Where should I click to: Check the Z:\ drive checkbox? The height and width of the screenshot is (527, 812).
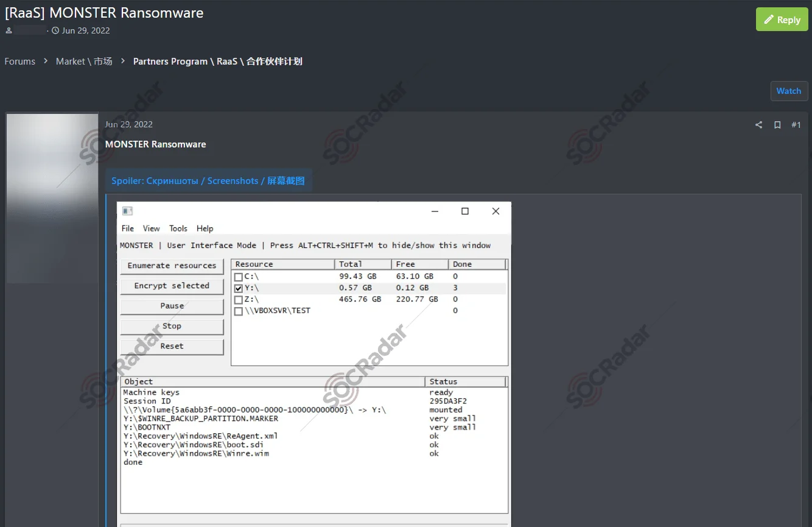pos(239,300)
